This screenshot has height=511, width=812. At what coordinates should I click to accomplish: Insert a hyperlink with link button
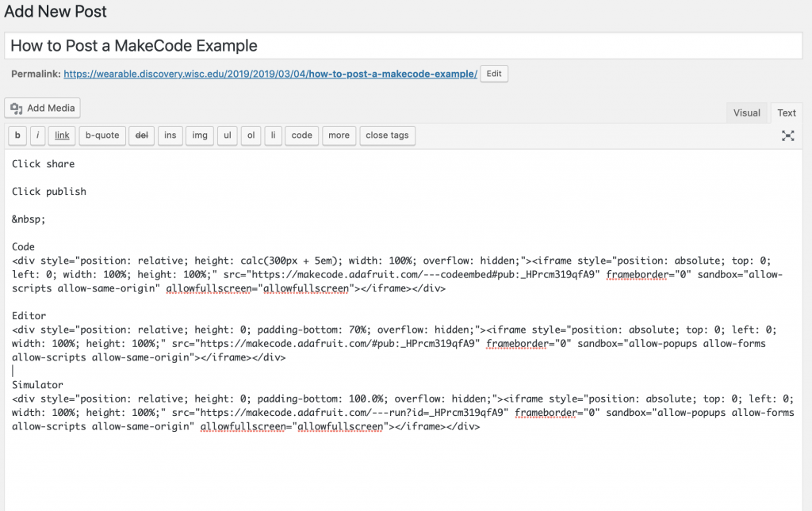coord(62,135)
